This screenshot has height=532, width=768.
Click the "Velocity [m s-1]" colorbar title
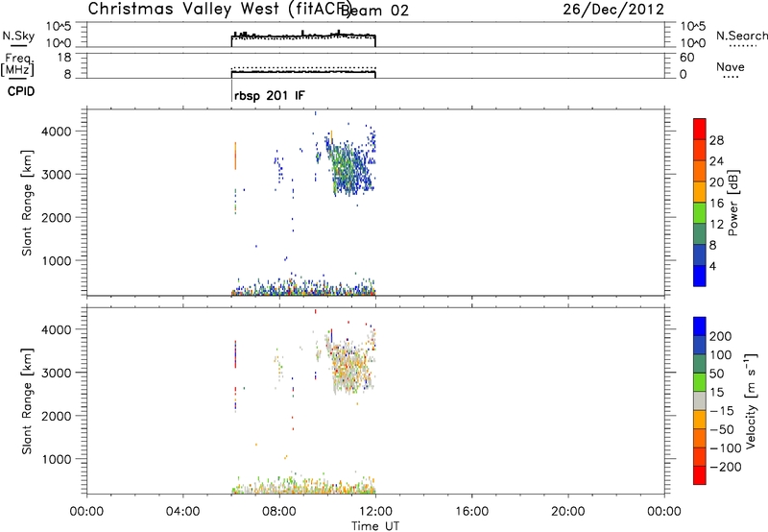[x=751, y=400]
